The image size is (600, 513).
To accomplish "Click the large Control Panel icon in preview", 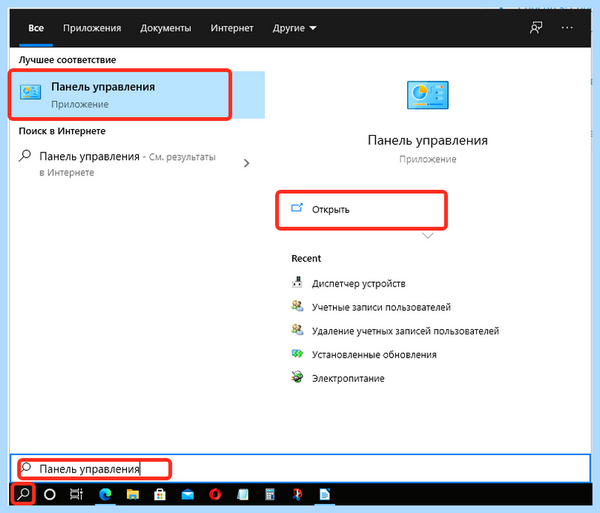I will tap(427, 95).
